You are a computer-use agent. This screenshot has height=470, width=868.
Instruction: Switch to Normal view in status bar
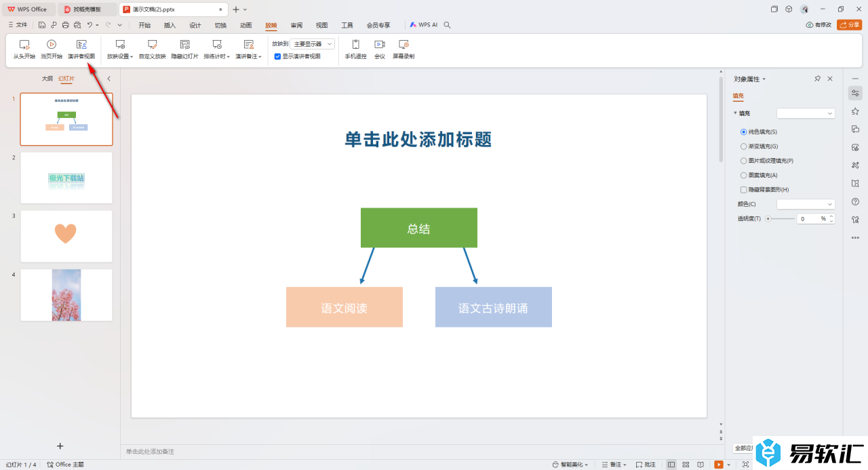671,465
